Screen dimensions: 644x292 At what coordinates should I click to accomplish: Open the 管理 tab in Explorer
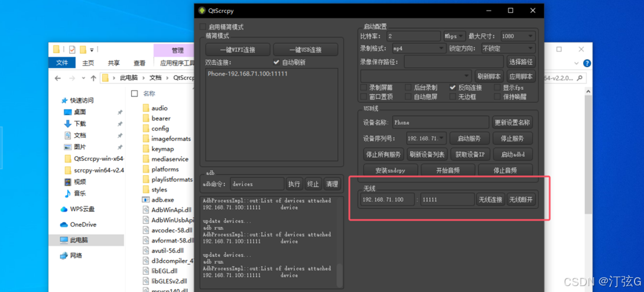click(177, 50)
